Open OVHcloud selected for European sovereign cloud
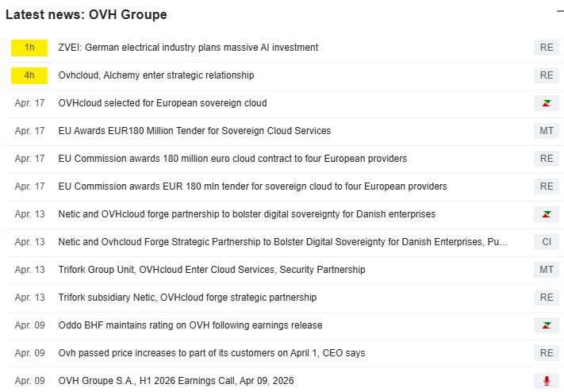Viewport: 564px width, 392px height. (x=163, y=103)
